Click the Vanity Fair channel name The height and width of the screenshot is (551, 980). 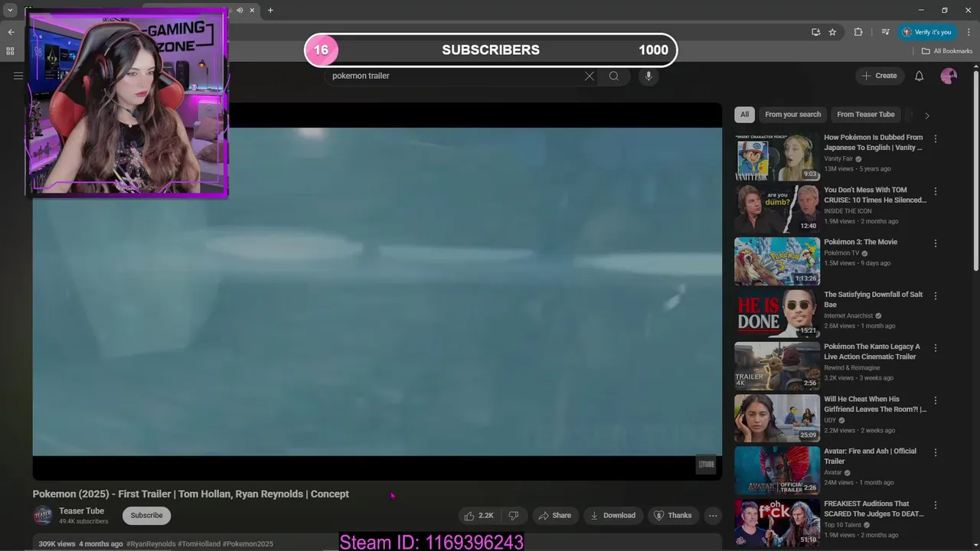click(x=838, y=158)
